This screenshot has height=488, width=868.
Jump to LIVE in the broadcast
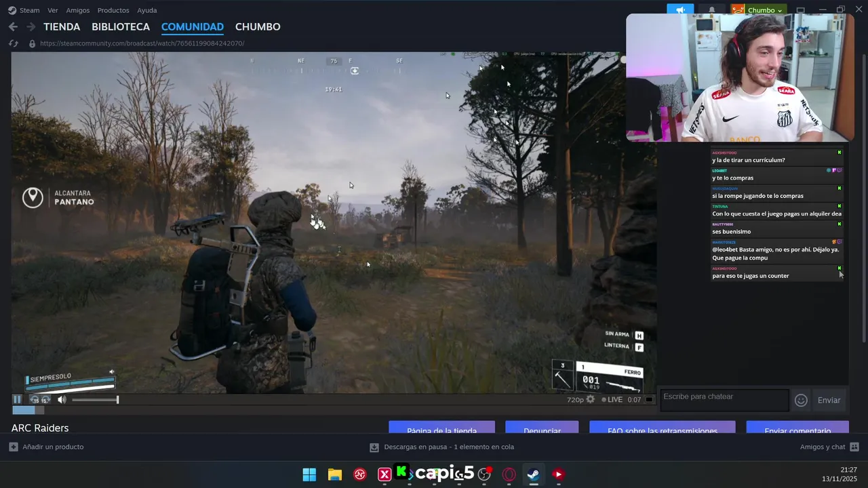[612, 400]
